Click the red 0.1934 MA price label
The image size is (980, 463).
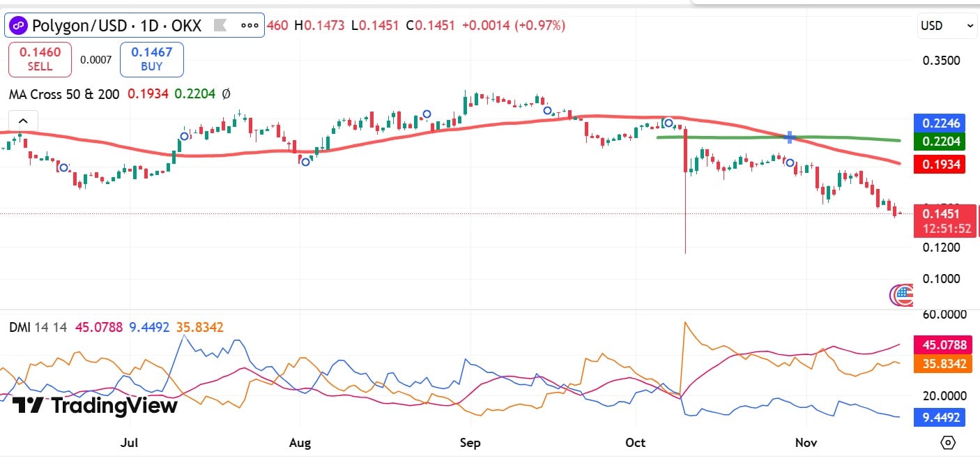942,165
